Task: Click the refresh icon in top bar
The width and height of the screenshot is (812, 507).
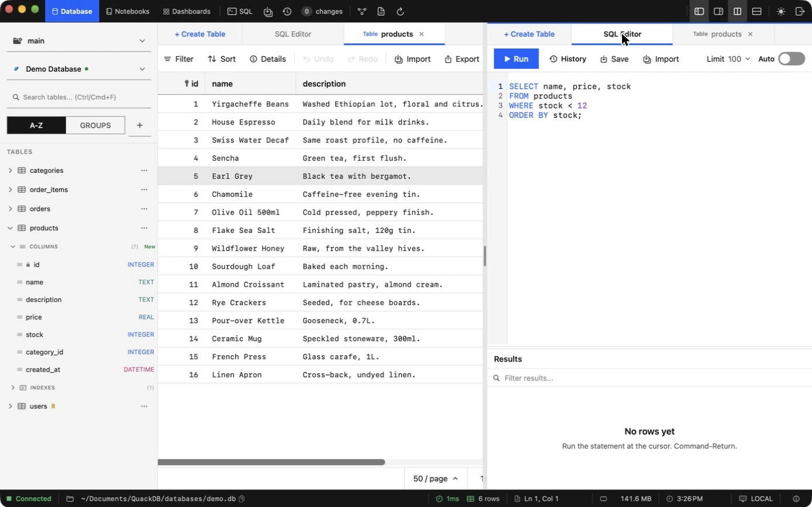Action: [400, 11]
